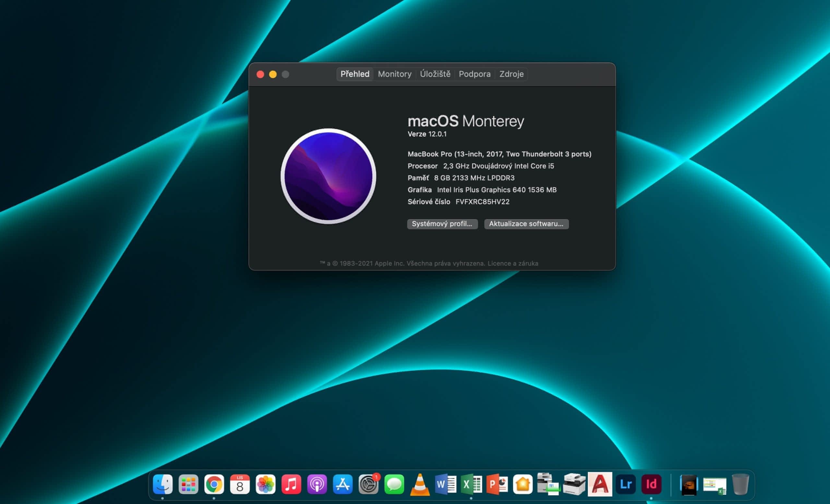Screen dimensions: 830x504
Task: Open System Preferences with update badge
Action: pyautogui.click(x=368, y=485)
